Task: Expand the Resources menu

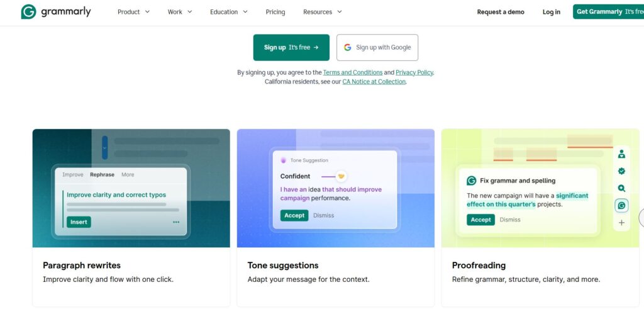Action: coord(323,12)
